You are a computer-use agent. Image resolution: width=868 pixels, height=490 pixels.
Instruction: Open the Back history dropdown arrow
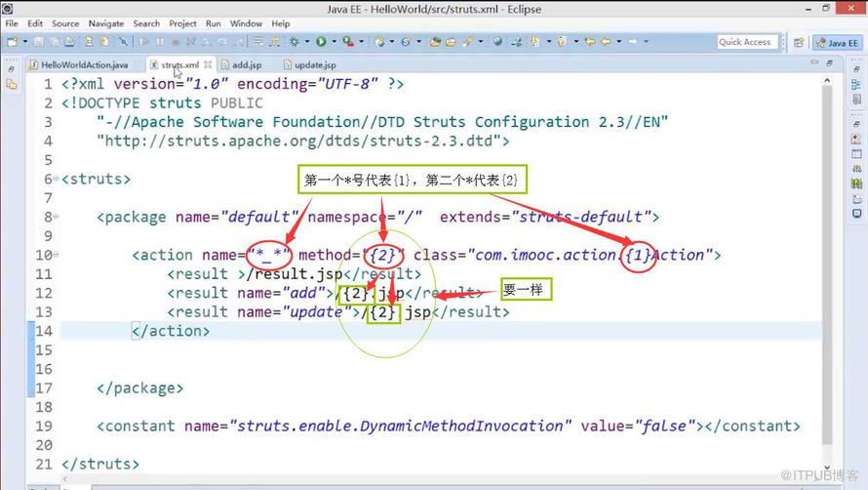[619, 42]
